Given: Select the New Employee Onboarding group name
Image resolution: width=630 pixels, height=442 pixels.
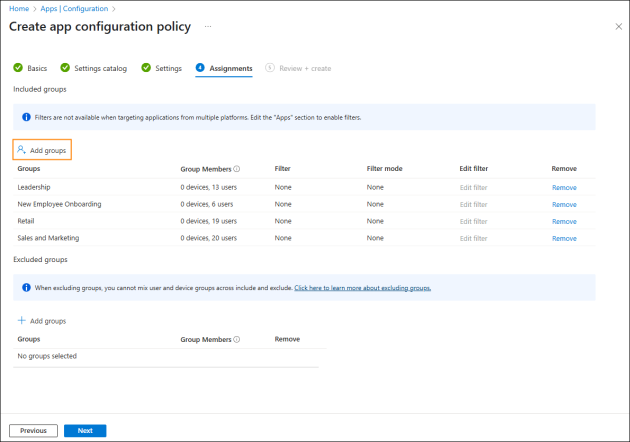Looking at the screenshot, I should (59, 204).
